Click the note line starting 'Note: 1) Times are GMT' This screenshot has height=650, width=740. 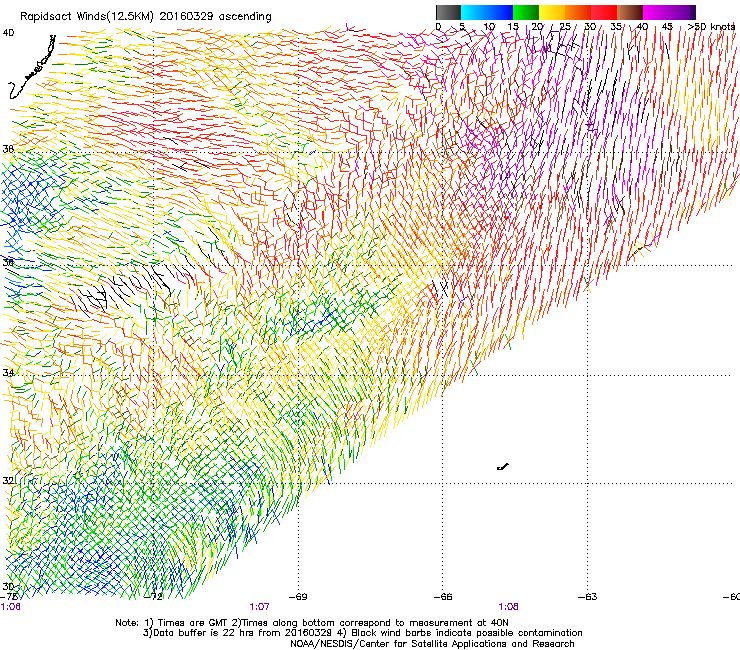[312, 623]
